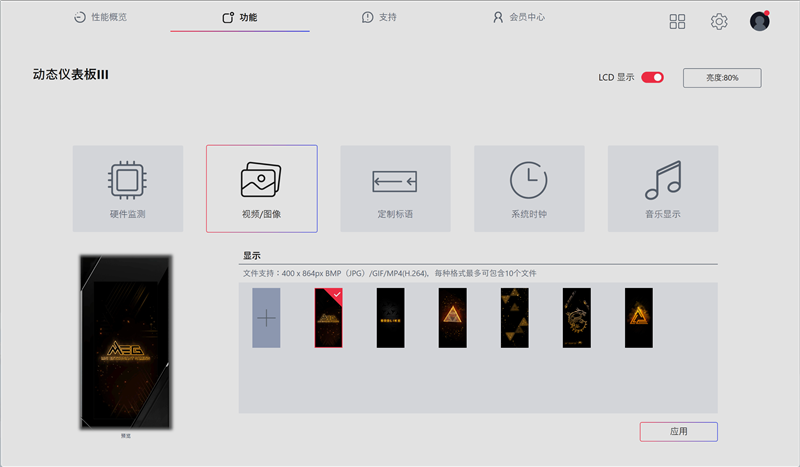This screenshot has width=800, height=467.
Task: Switch to the 功能 tab
Action: pos(240,17)
